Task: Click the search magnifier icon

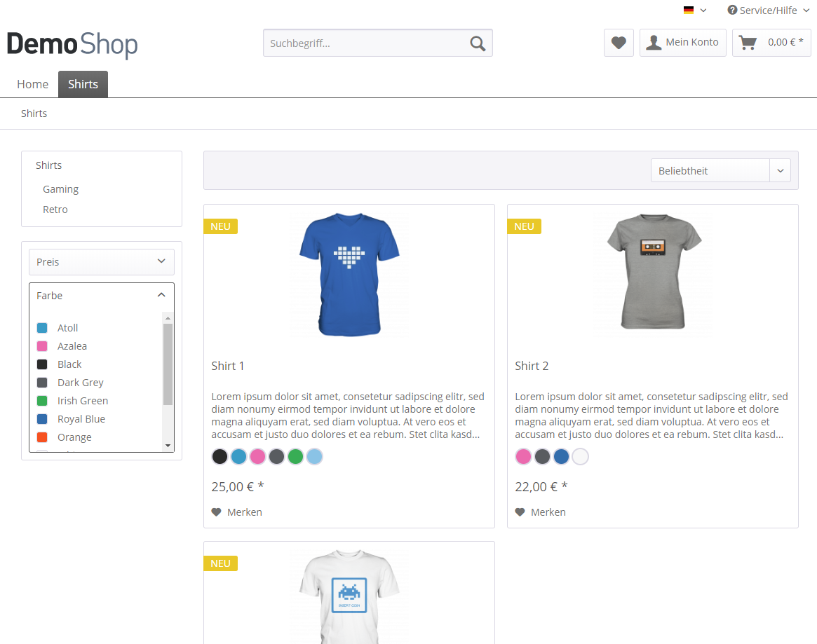Action: pos(478,43)
